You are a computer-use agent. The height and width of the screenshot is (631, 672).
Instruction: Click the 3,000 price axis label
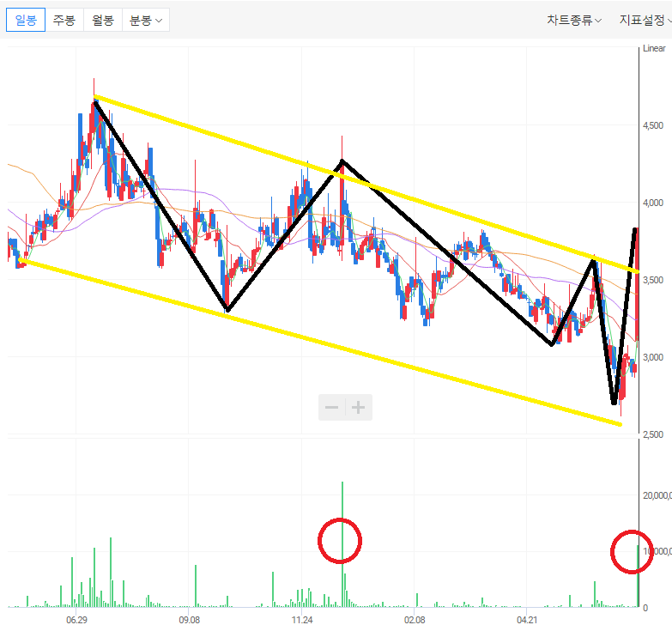coord(653,356)
